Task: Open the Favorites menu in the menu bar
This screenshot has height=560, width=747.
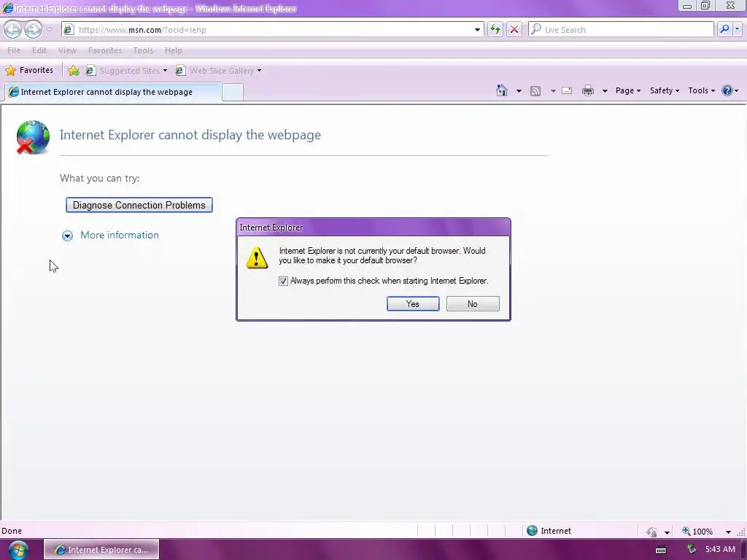Action: click(105, 50)
